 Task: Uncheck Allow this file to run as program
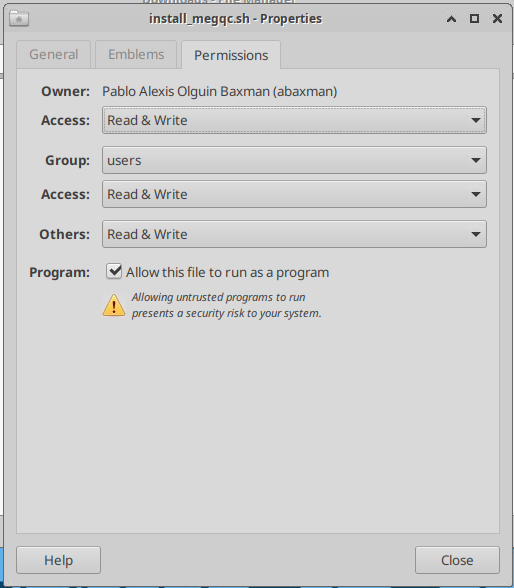coord(114,272)
